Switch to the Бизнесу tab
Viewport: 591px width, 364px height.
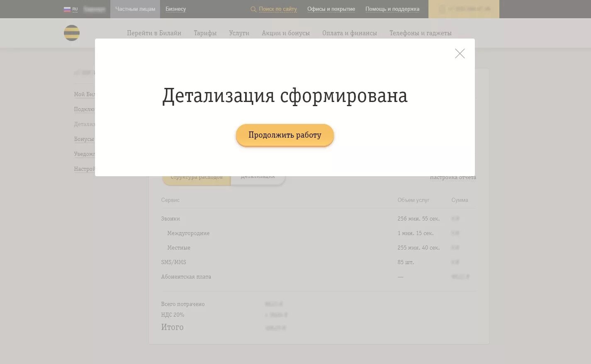click(175, 9)
